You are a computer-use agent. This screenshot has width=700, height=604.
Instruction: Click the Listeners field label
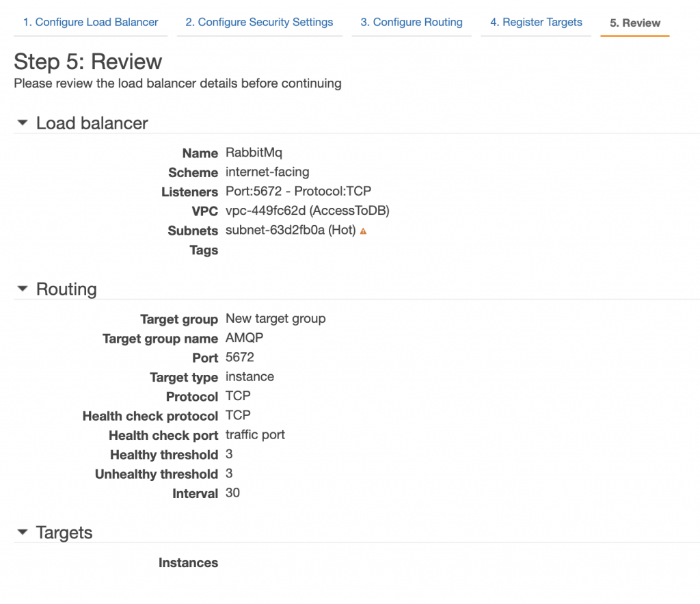(190, 192)
